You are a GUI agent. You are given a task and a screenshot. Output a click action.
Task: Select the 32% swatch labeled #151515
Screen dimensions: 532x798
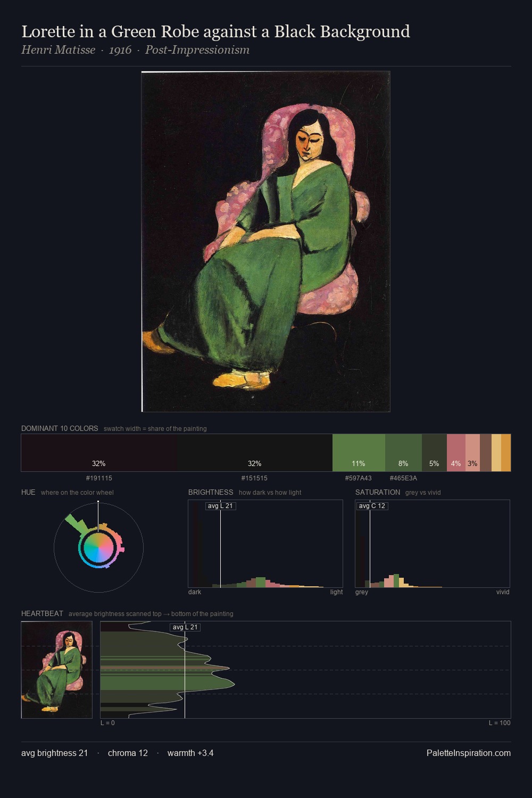tap(255, 453)
